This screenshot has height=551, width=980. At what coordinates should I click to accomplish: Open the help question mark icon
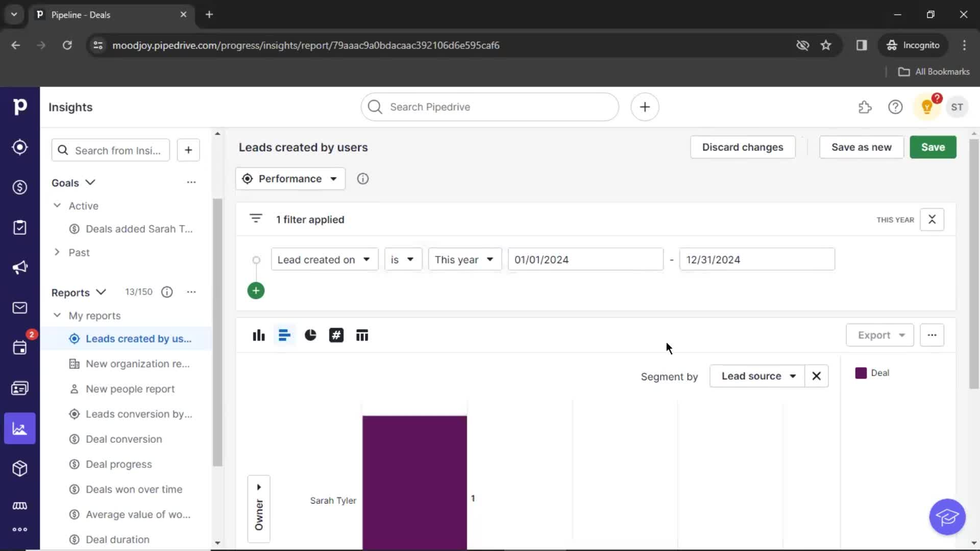(x=895, y=107)
